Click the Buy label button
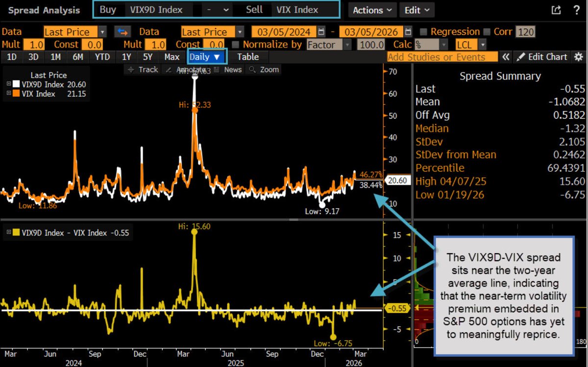 (108, 10)
